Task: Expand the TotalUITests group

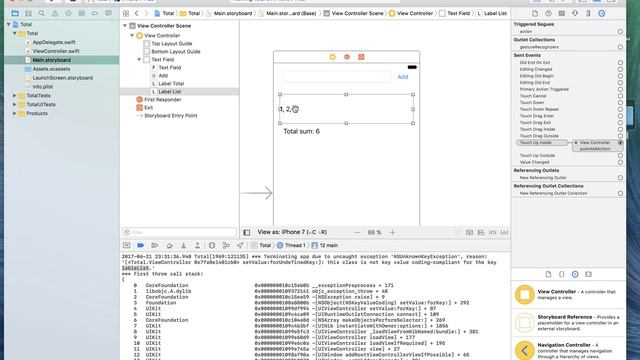Action: coord(15,104)
